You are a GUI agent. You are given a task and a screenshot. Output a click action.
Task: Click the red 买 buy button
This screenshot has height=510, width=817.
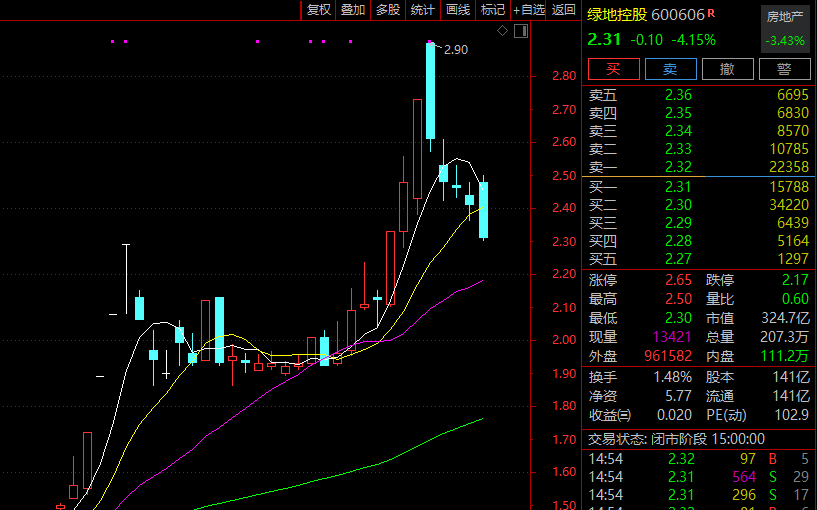tap(614, 69)
